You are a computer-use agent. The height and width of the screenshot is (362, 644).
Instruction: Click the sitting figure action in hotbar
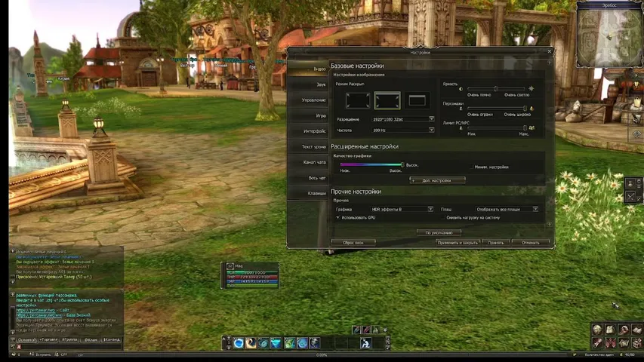[365, 343]
